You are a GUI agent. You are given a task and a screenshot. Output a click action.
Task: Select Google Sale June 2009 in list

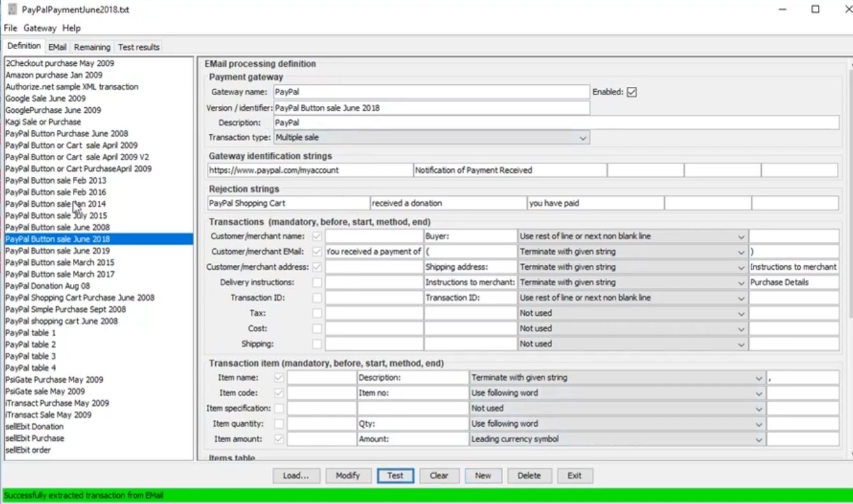click(98, 98)
